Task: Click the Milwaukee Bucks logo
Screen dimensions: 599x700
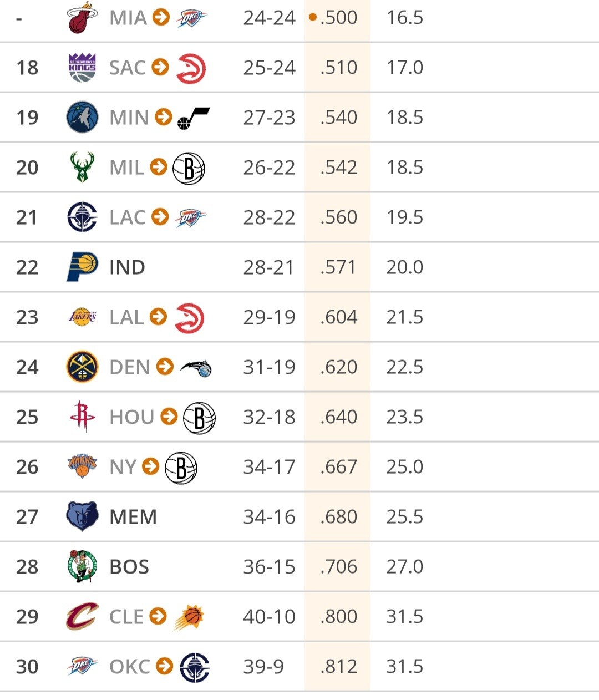Action: (82, 168)
